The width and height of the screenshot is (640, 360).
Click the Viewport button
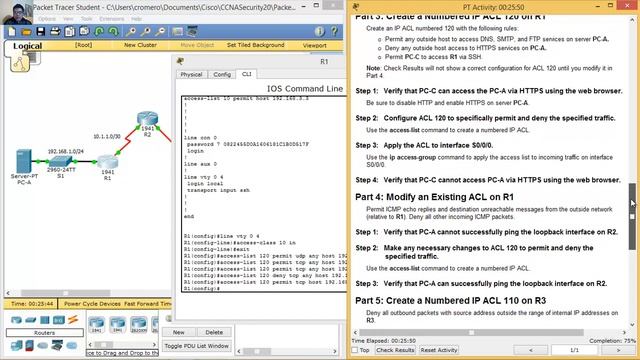[x=315, y=45]
